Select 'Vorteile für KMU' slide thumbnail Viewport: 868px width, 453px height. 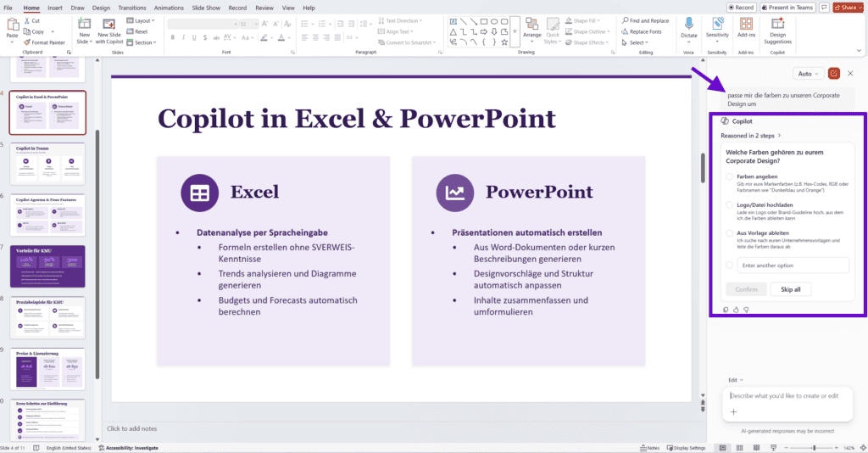coord(47,266)
